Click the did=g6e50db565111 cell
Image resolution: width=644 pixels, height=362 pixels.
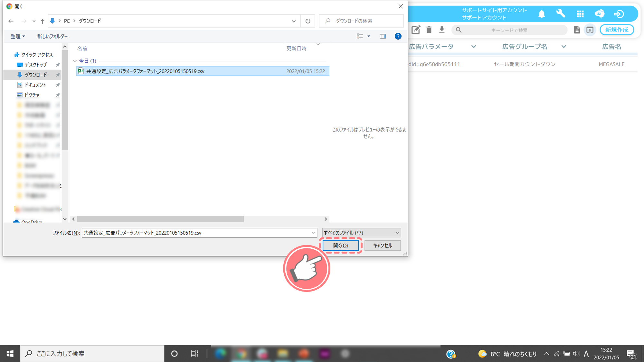[x=434, y=64]
